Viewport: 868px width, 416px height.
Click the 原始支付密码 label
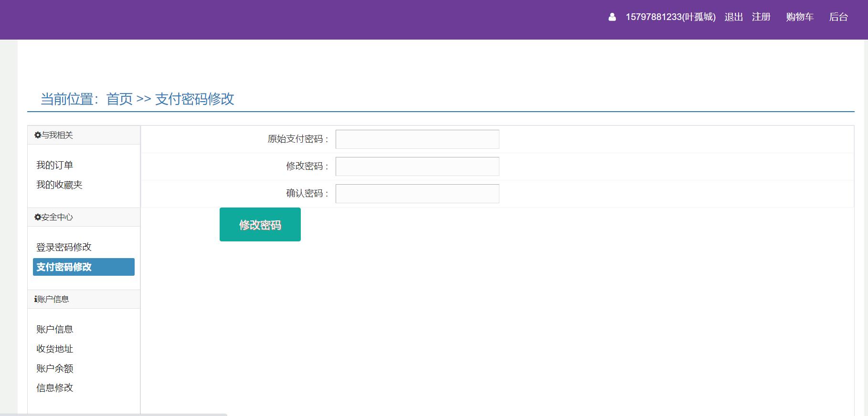pos(297,139)
